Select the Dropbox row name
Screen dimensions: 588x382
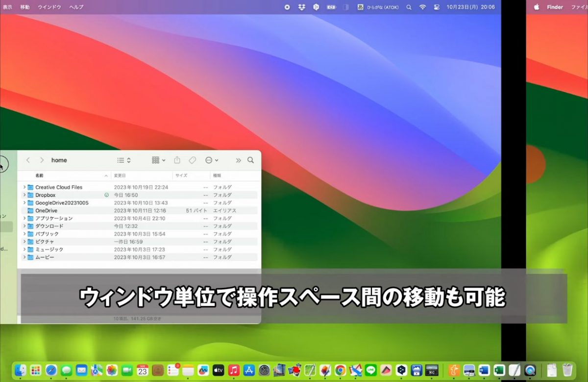pyautogui.click(x=45, y=195)
